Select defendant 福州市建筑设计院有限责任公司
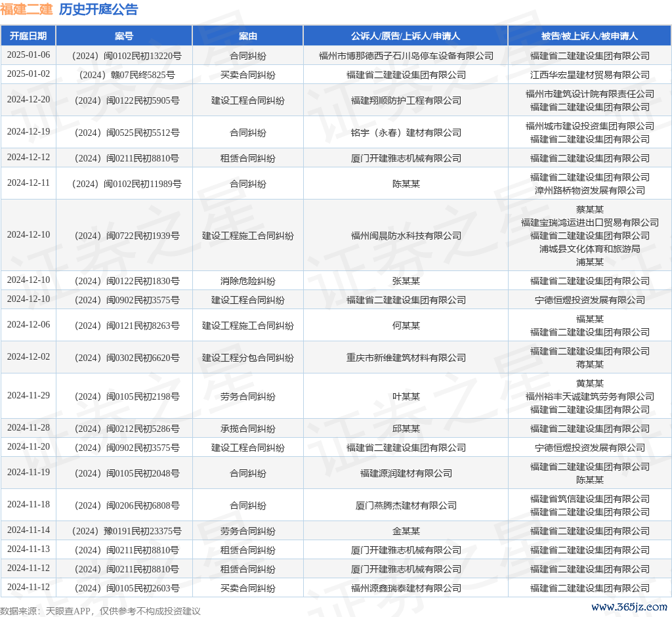The width and height of the screenshot is (672, 617). click(590, 94)
